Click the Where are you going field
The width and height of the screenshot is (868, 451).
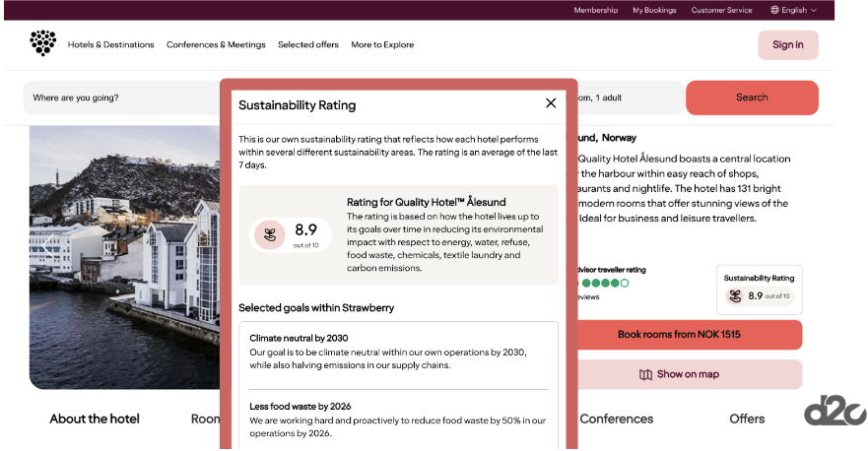(x=122, y=97)
